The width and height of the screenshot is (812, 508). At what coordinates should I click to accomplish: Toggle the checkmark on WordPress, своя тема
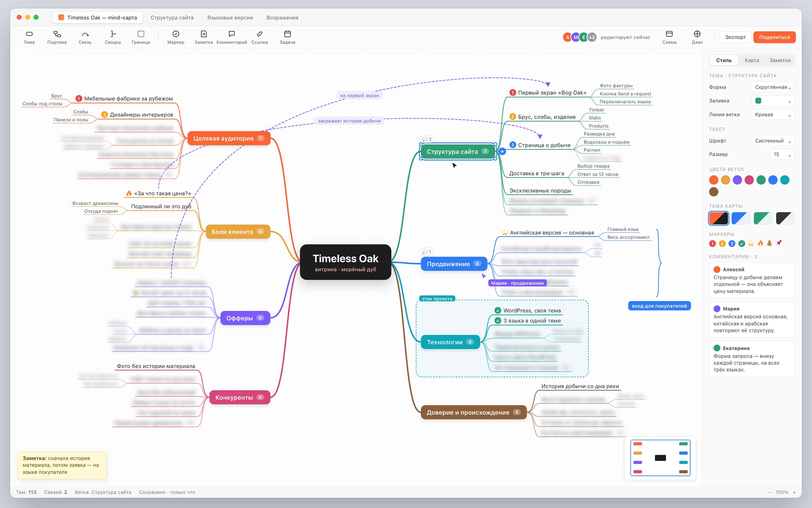[498, 310]
